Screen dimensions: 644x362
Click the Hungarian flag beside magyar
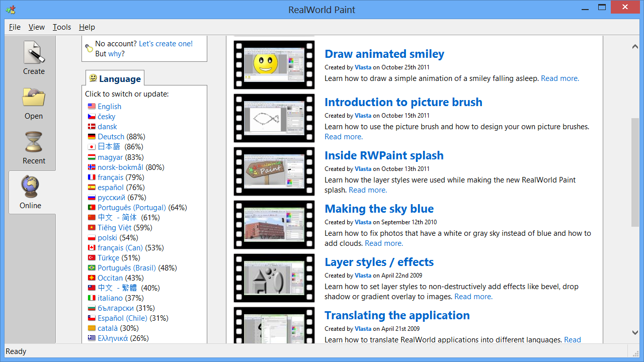pyautogui.click(x=92, y=157)
